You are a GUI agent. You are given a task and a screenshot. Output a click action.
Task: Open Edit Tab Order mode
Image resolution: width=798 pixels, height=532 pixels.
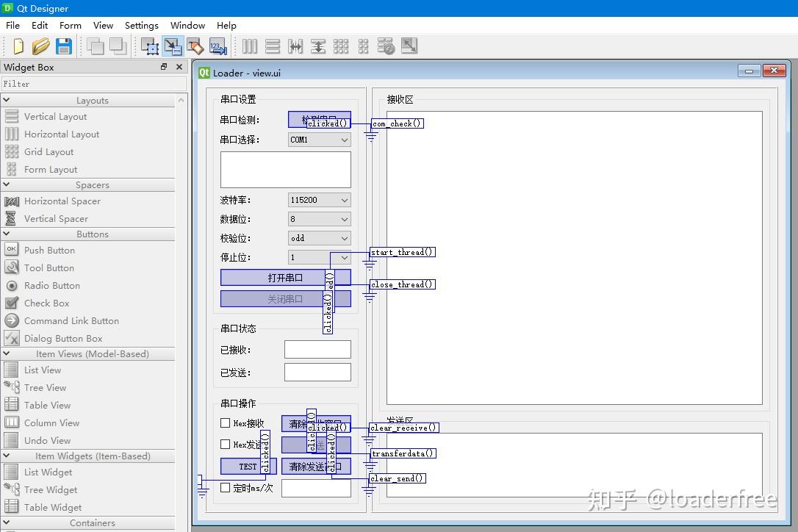[x=218, y=46]
